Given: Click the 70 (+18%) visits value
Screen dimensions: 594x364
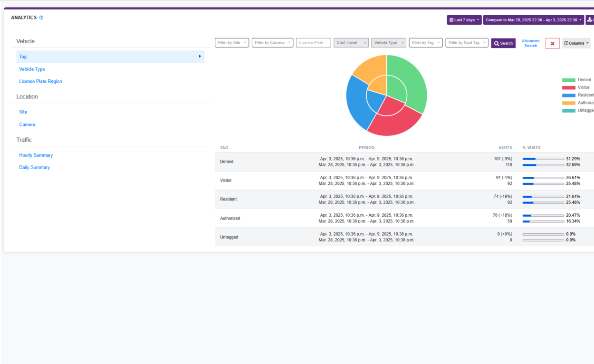Looking at the screenshot, I should [502, 215].
